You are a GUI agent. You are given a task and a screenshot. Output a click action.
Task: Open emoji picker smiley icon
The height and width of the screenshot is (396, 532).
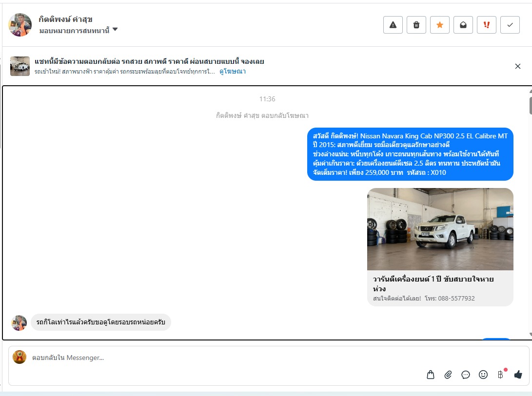pos(483,375)
